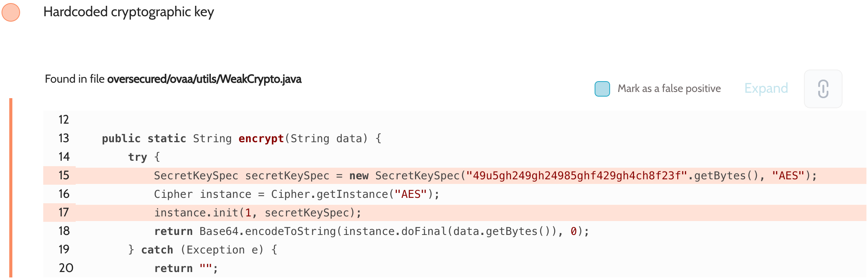
Task: Click line number 12 in the gutter
Action: pos(64,120)
